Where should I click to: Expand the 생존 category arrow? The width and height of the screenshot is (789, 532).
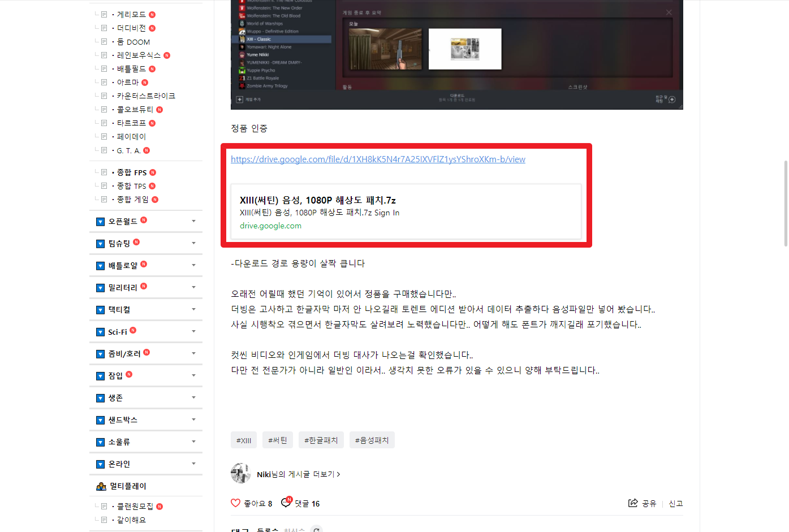tap(193, 397)
